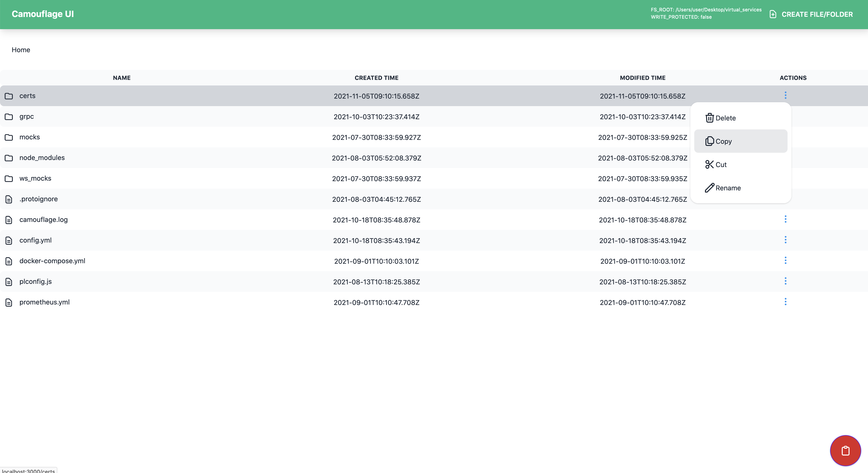Click ws_mocks modified time 2021-07-30T08:33:59.935Z
Viewport: 868px width, 473px height.
[x=642, y=179]
